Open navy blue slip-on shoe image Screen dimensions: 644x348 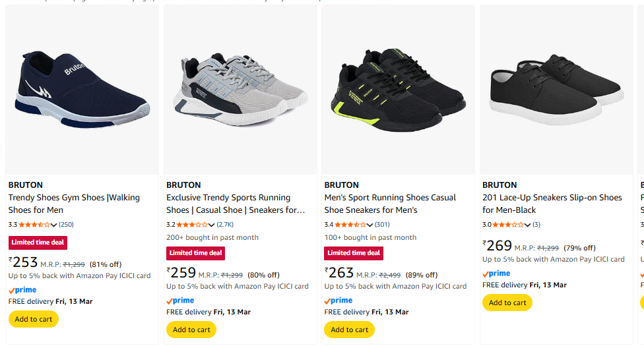[82, 90]
